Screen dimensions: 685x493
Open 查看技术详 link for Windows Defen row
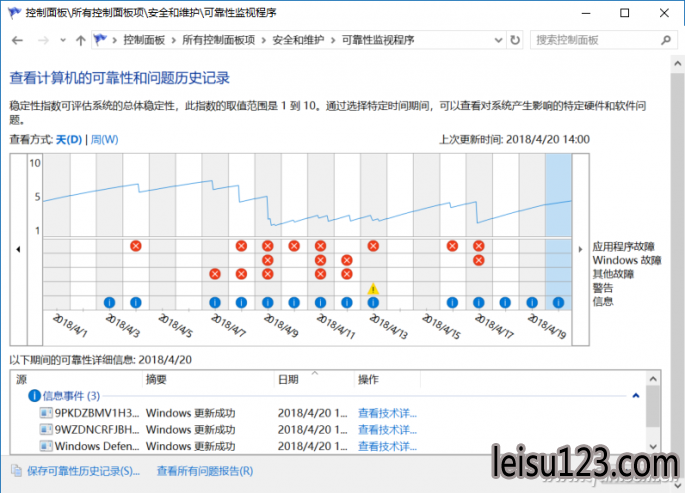point(387,446)
